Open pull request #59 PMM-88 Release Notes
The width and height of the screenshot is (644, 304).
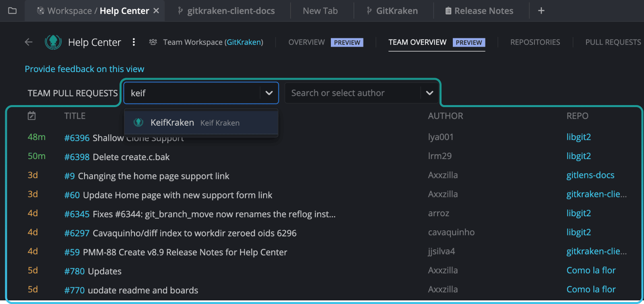pyautogui.click(x=175, y=252)
